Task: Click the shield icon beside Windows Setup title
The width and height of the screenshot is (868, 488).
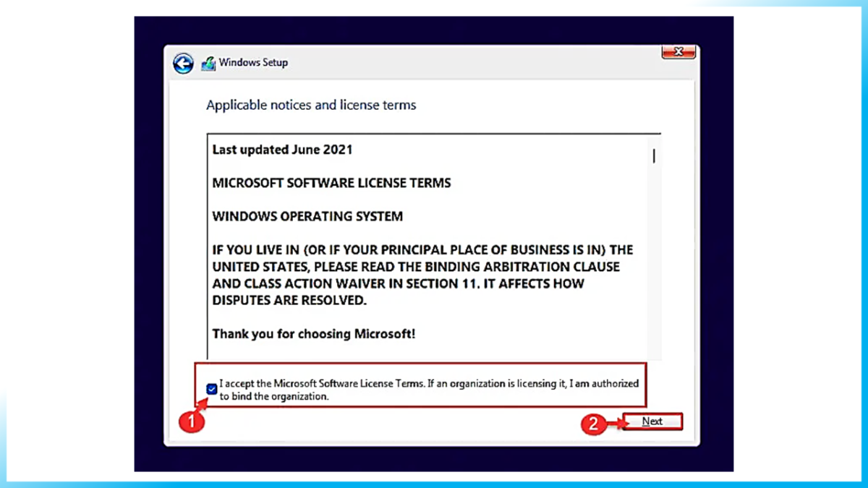Action: (208, 64)
